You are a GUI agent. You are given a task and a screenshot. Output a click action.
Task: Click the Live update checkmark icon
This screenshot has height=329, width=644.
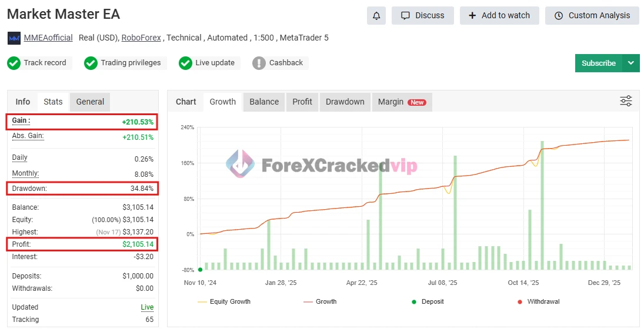tap(185, 63)
